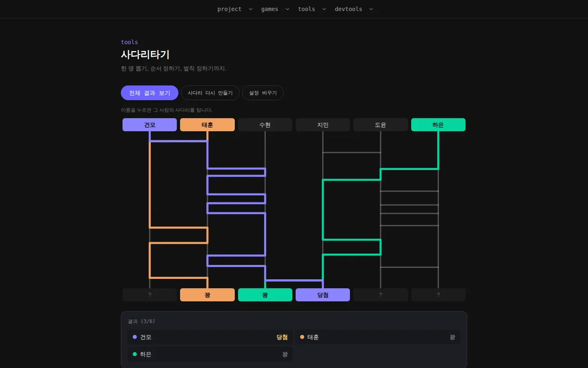Click green dot beside 하은 result
Viewport: 588px width, 368px height.
coord(135,354)
